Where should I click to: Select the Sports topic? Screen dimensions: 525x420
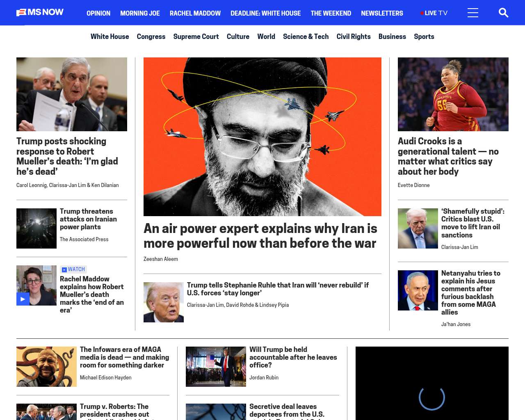pyautogui.click(x=424, y=37)
